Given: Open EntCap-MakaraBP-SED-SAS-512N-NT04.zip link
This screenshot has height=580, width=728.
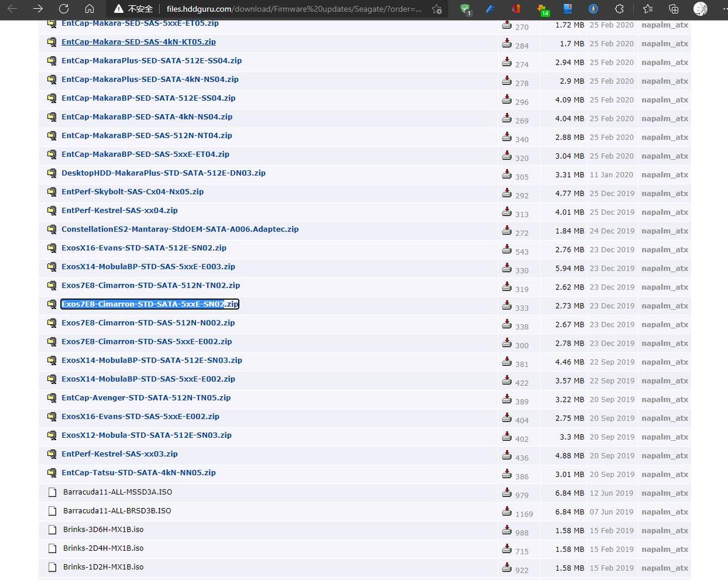Looking at the screenshot, I should point(147,136).
